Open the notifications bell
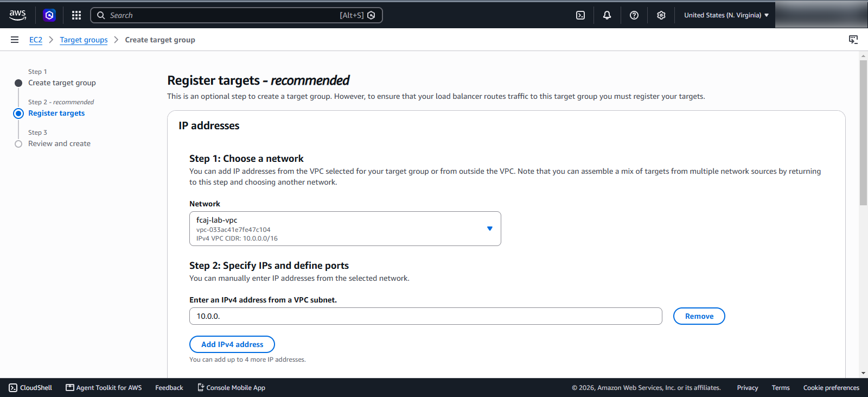Image resolution: width=868 pixels, height=397 pixels. 607,15
